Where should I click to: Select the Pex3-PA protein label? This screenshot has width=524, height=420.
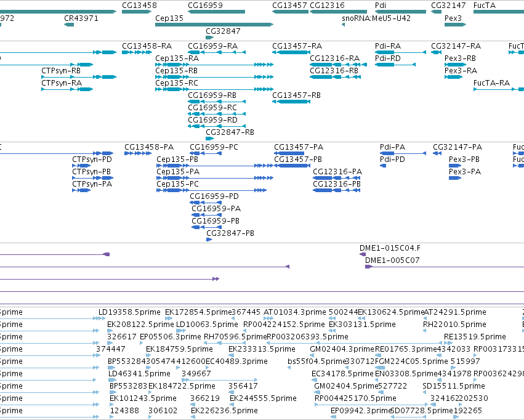[x=465, y=172]
